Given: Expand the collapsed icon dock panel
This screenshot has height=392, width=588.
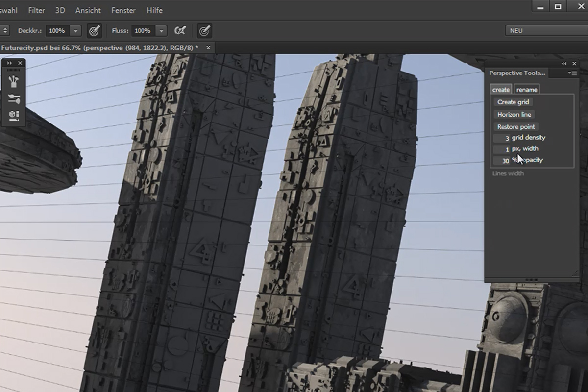Looking at the screenshot, I should click(x=9, y=63).
